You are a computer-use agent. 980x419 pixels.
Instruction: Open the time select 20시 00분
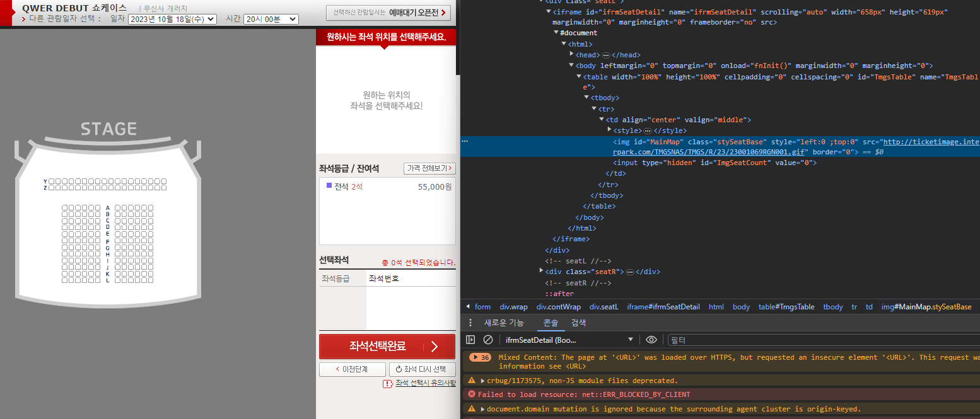271,19
